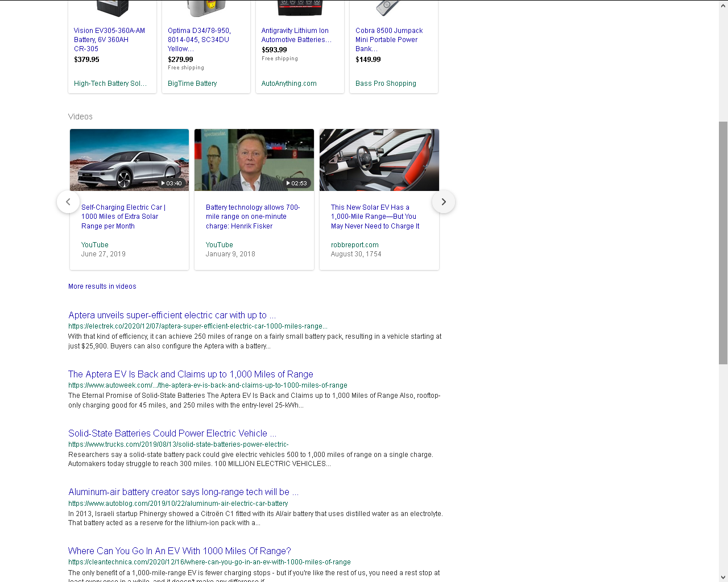The height and width of the screenshot is (582, 728).
Task: Open Vision EV305-360A-AM Battery product link
Action: pyautogui.click(x=109, y=40)
